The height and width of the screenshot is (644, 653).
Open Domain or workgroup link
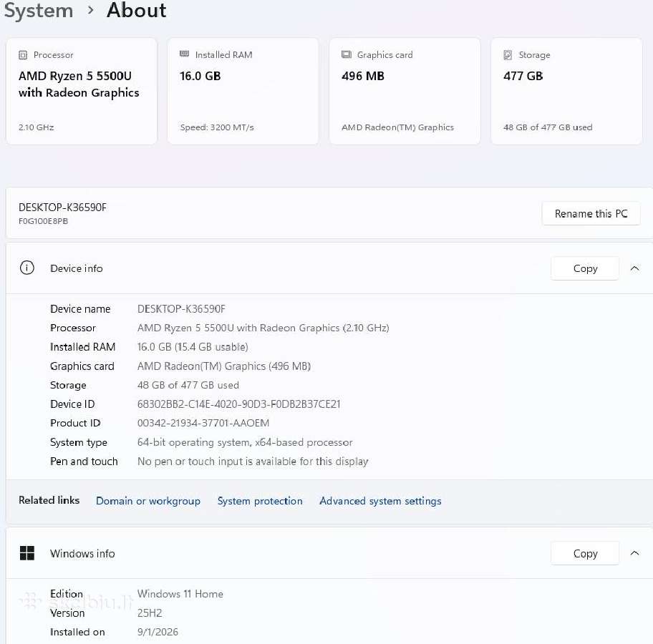(148, 501)
